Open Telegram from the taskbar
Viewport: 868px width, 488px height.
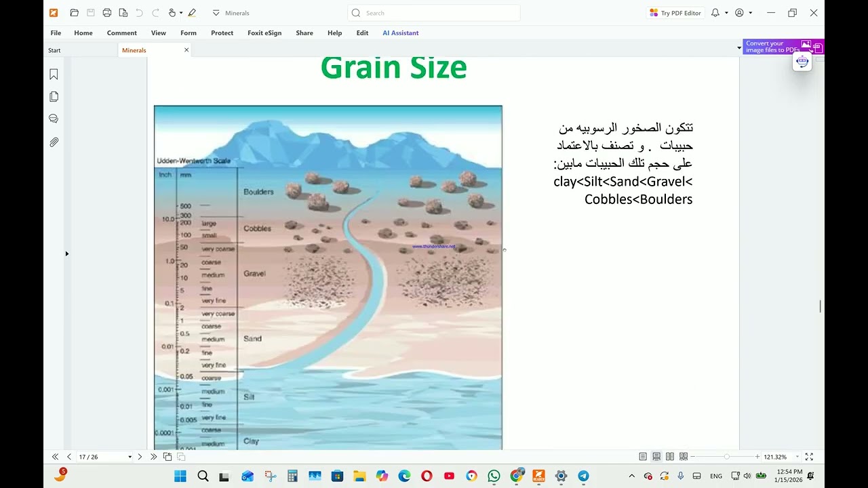pos(583,476)
